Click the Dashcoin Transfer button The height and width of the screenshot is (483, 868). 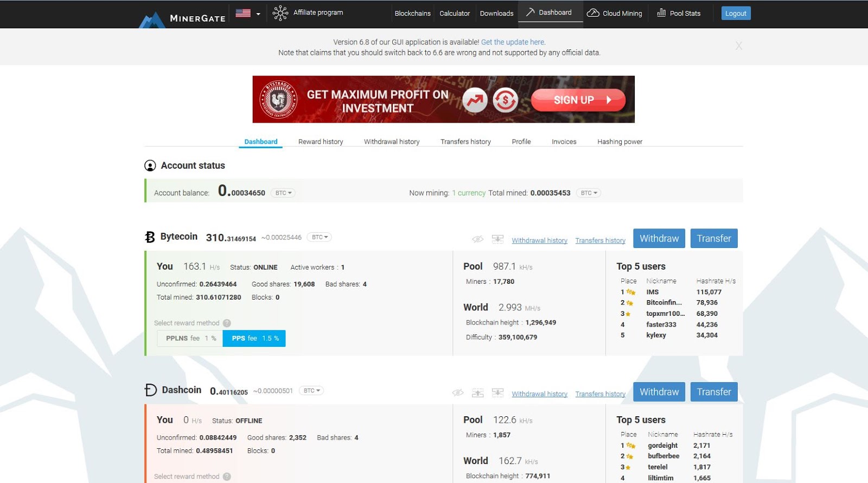pos(714,392)
